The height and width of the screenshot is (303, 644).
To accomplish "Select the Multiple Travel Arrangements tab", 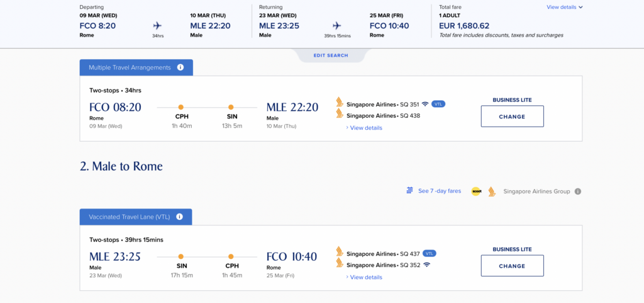I will [x=130, y=67].
